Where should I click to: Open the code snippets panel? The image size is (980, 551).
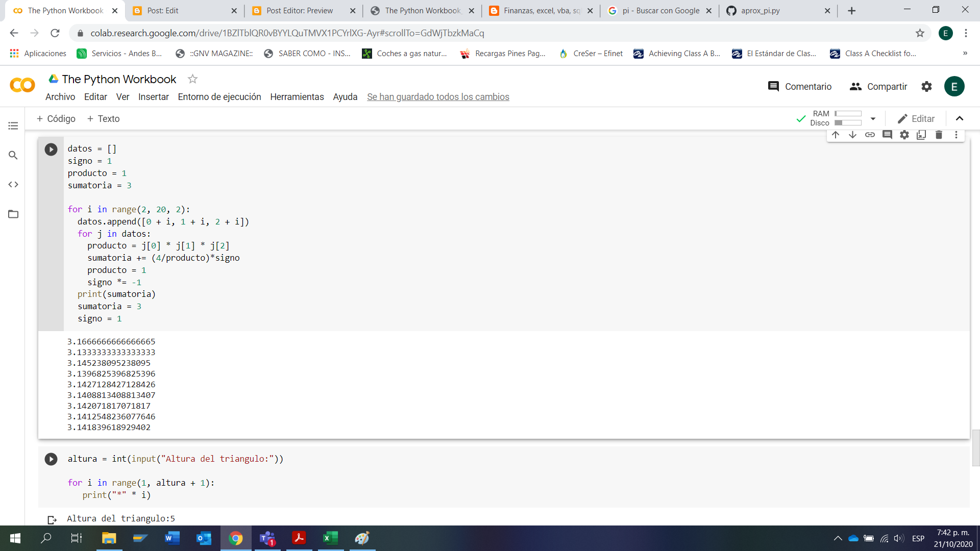[13, 185]
